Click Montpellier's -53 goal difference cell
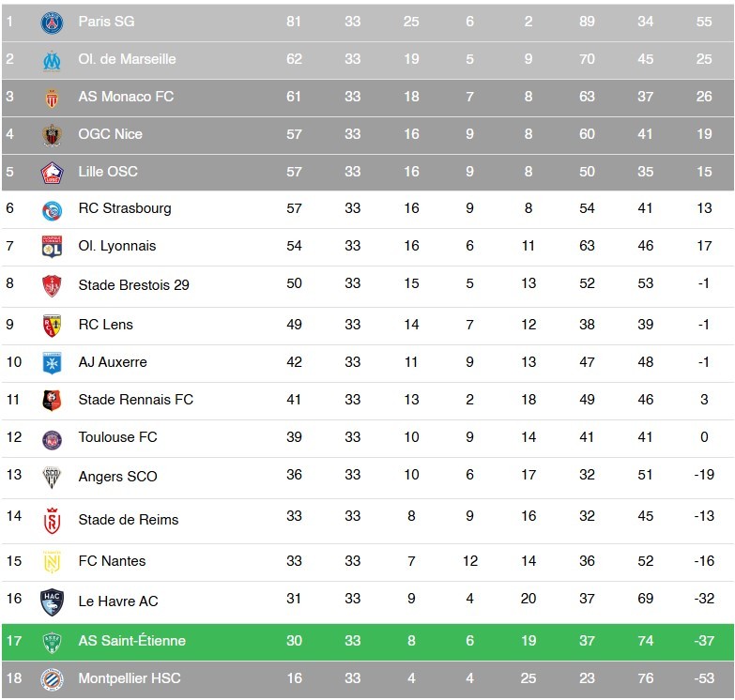Image resolution: width=735 pixels, height=700 pixels. tap(704, 678)
